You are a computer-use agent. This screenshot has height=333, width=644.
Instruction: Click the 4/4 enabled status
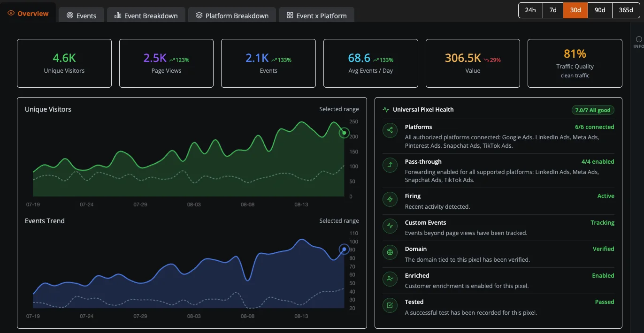coord(598,162)
